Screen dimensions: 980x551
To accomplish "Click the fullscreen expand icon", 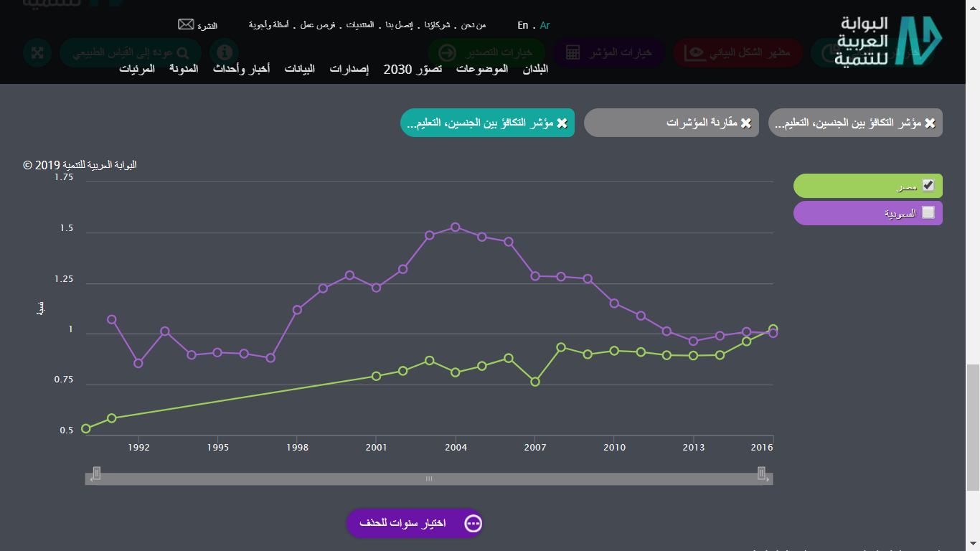I will pyautogui.click(x=37, y=52).
